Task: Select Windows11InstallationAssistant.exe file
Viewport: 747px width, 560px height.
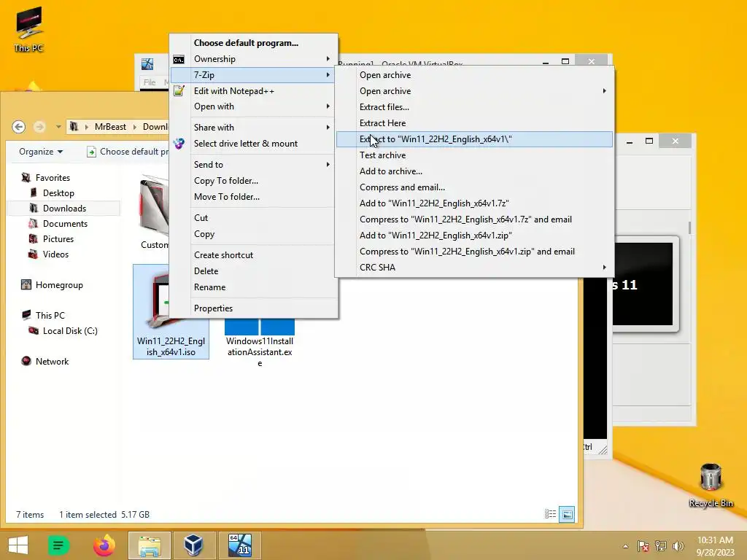Action: pos(260,341)
